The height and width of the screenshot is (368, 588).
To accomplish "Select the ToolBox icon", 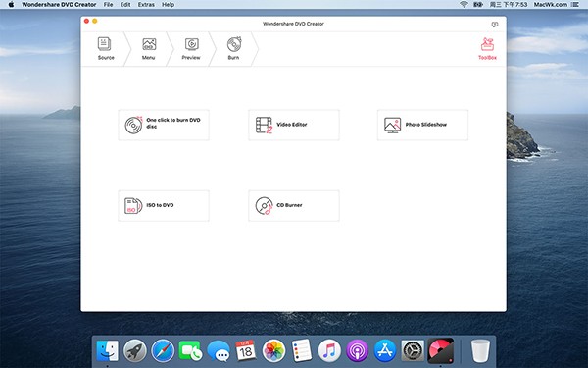I will (487, 49).
